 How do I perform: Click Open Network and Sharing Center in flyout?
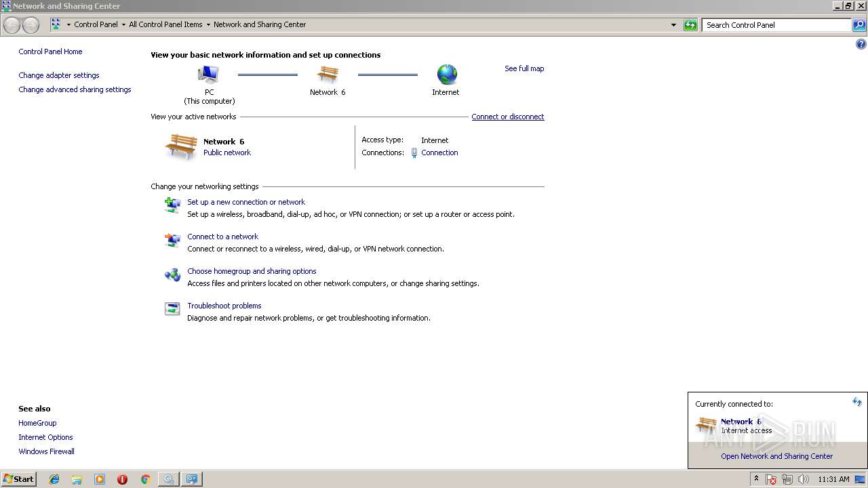click(776, 456)
